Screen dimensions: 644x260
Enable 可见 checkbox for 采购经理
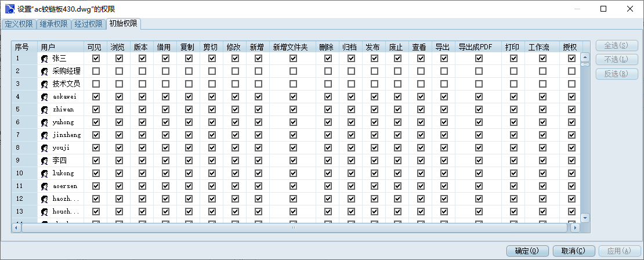[96, 71]
